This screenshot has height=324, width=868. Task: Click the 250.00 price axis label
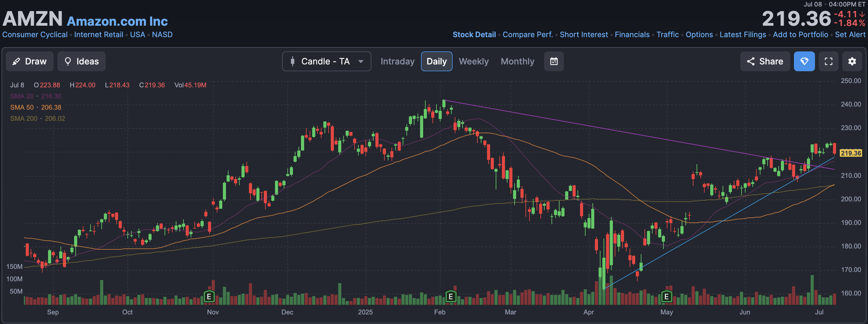(x=850, y=81)
